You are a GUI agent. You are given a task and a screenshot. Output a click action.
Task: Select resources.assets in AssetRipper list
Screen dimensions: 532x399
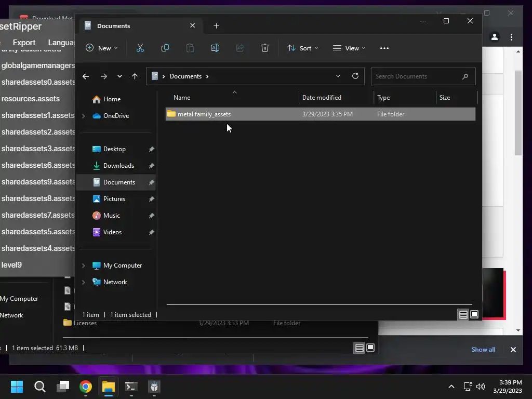[31, 99]
